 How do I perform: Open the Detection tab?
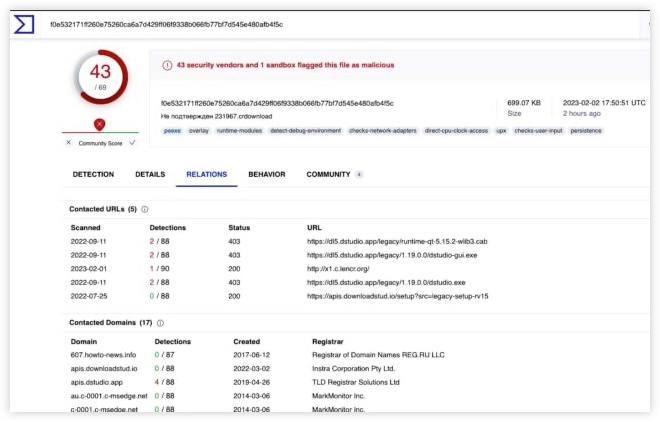click(93, 174)
